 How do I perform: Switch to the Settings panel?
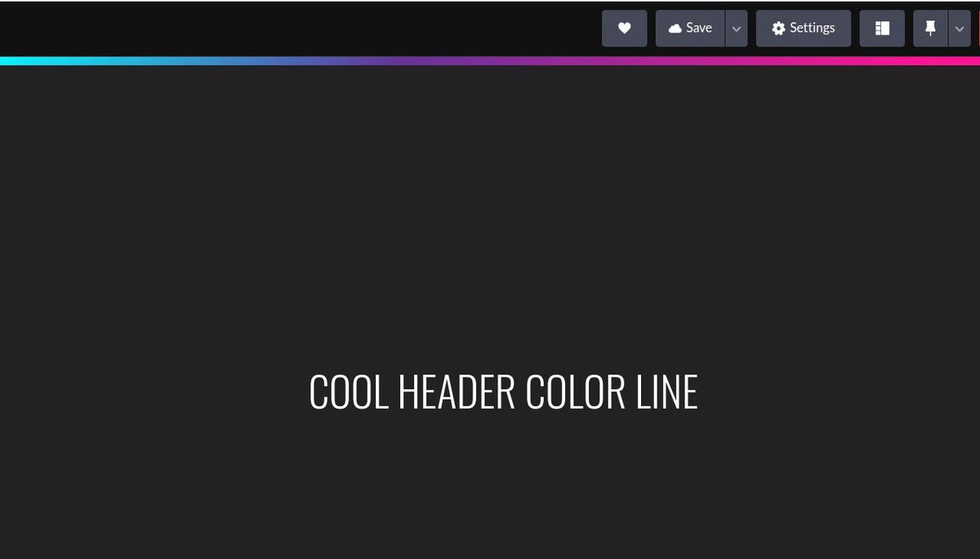804,28
